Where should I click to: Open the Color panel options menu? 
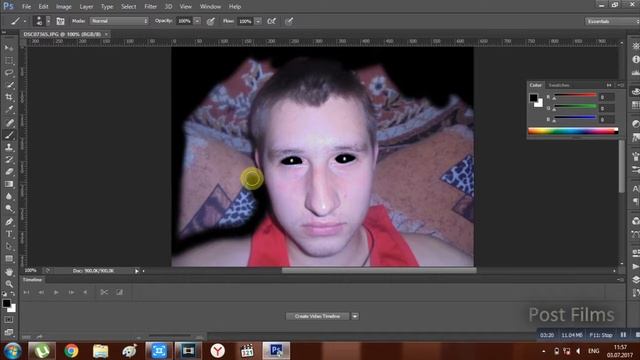click(621, 85)
